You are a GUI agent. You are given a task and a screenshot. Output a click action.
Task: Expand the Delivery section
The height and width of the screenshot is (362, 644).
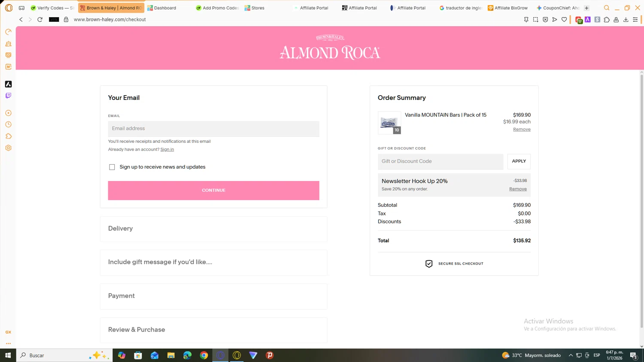(x=213, y=229)
